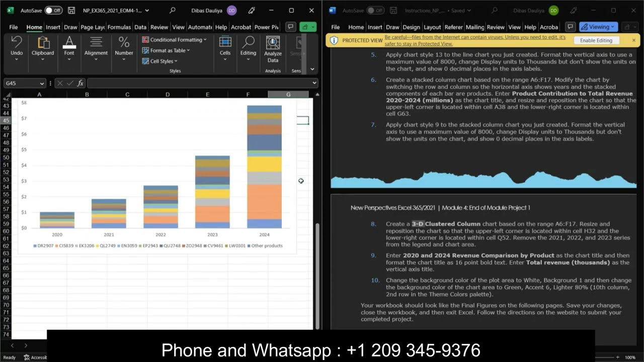This screenshot has height=362, width=644.
Task: Open the Number format group icon
Action: 124,42
